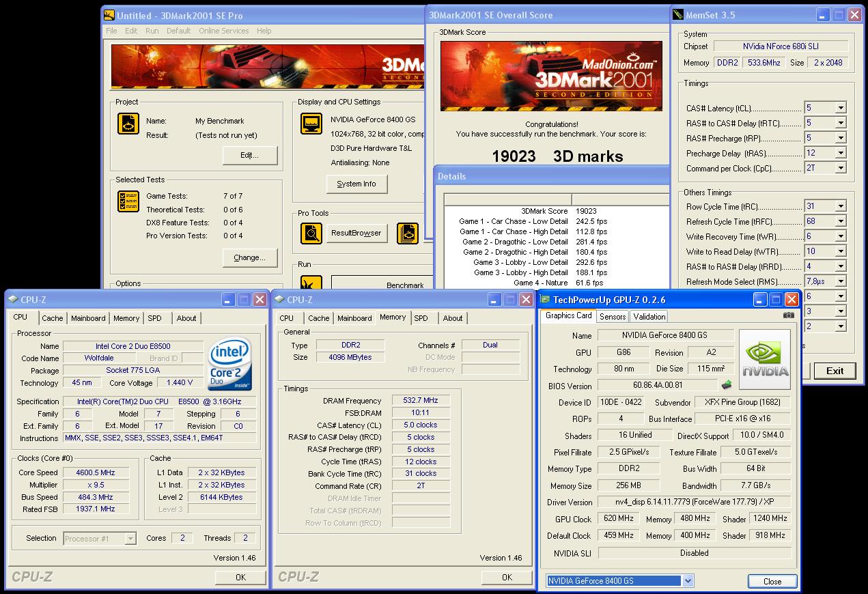
Task: Click the System Info button
Action: coord(356,184)
